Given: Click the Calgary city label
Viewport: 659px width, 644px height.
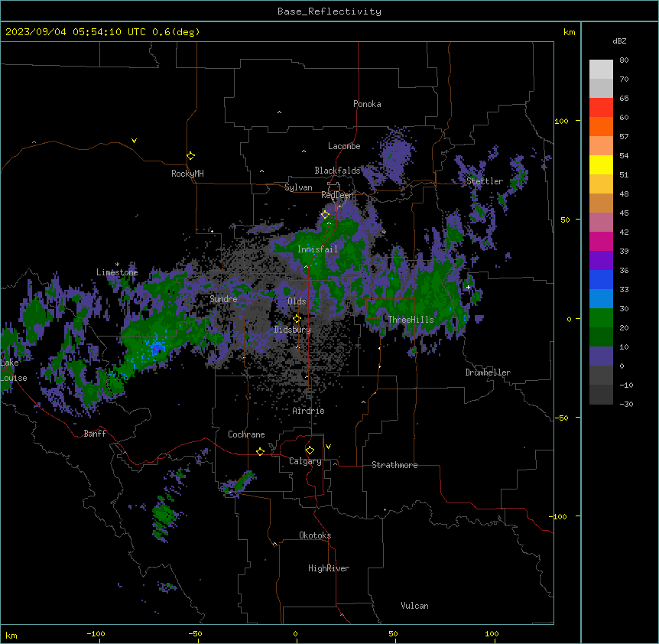Looking at the screenshot, I should [x=305, y=461].
